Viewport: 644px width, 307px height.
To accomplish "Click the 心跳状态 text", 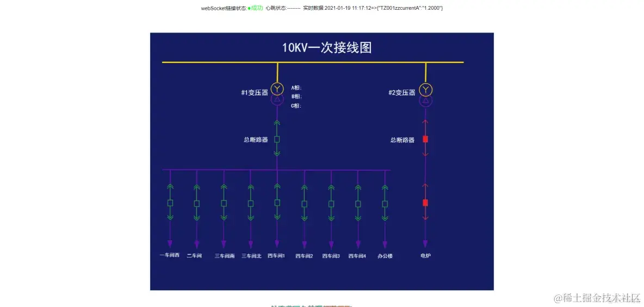I will coord(283,8).
